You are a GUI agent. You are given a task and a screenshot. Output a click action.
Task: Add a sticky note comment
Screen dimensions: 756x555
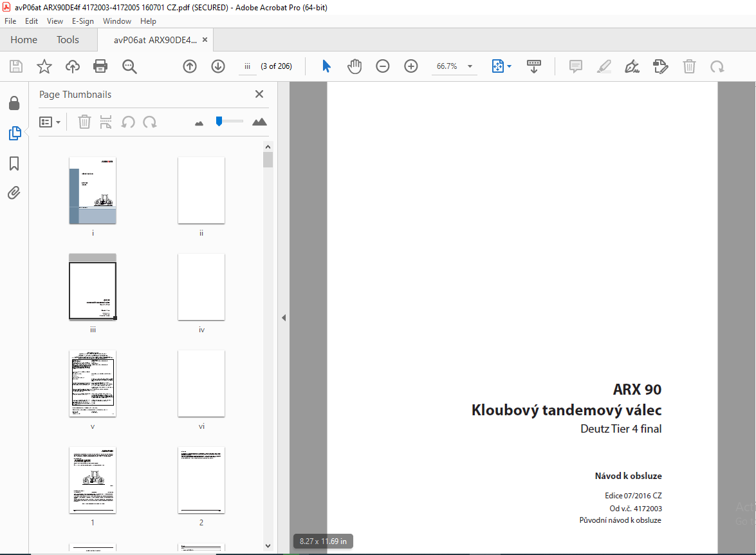pyautogui.click(x=576, y=66)
